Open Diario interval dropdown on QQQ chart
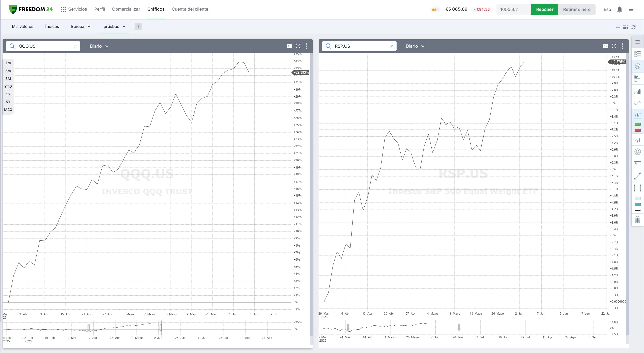 [x=99, y=46]
